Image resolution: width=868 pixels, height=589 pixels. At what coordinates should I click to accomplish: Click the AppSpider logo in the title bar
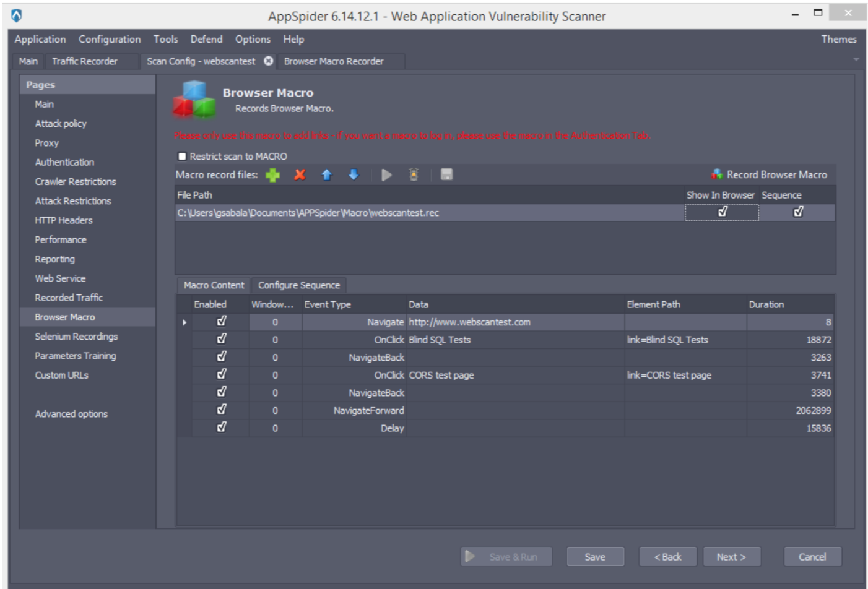pyautogui.click(x=17, y=15)
